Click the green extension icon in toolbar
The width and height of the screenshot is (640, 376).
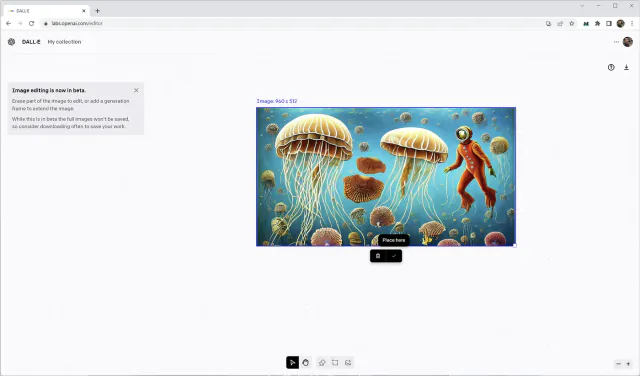click(586, 24)
